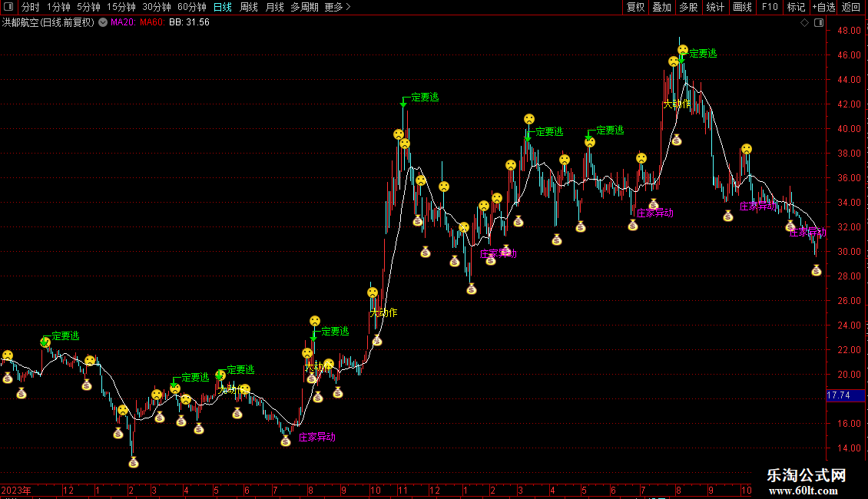The width and height of the screenshot is (868, 499).
Task: Activate the 画线 drawing tool
Action: (x=742, y=8)
